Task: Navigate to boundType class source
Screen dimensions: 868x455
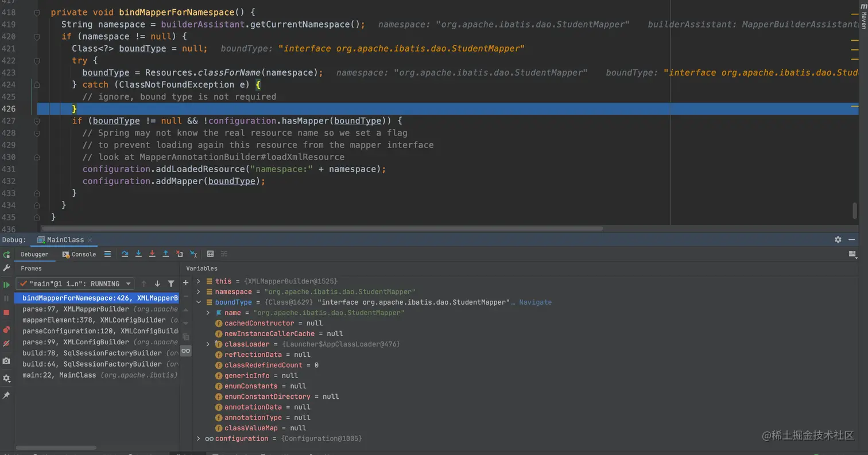Action: (536, 302)
